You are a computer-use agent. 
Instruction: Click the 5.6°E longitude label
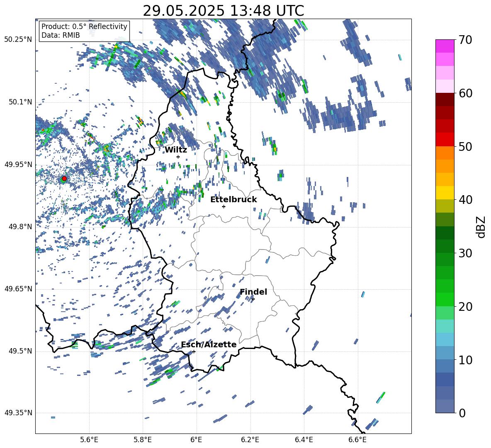coord(89,440)
